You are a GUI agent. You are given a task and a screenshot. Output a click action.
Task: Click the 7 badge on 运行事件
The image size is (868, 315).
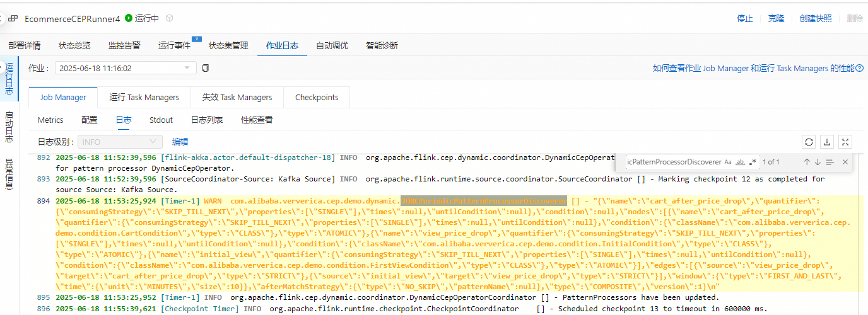point(196,38)
